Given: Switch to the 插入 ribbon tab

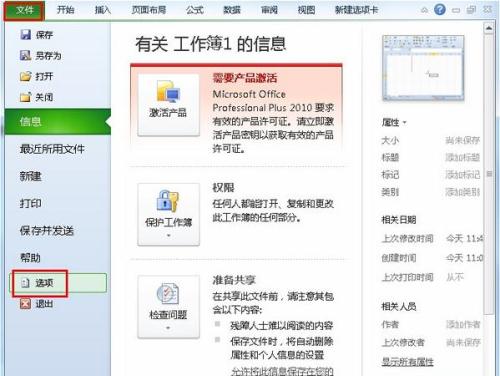Looking at the screenshot, I should (x=103, y=10).
